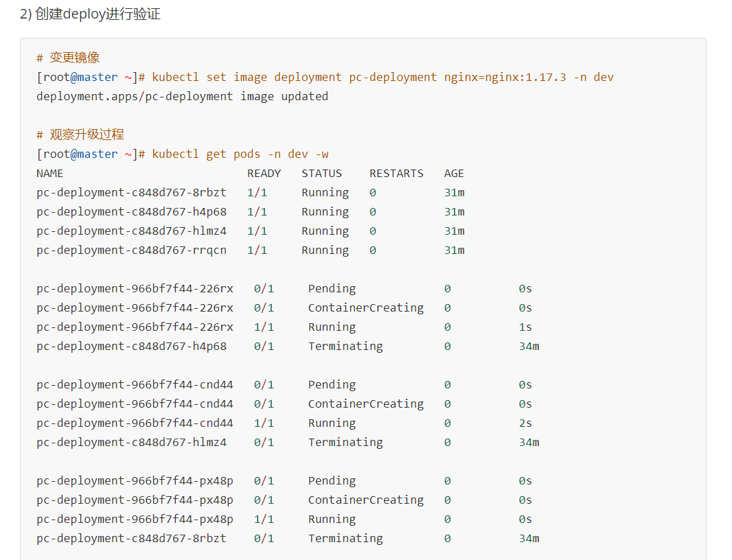Click 1/1 ready value of pod 966bf7f44-226rx
Screen dimensions: 732x560
coord(264,327)
